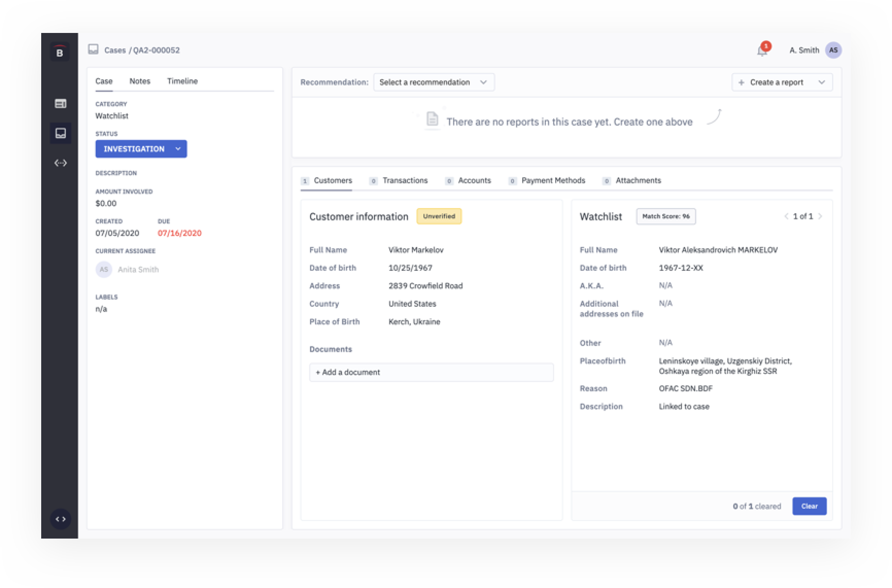This screenshot has width=892, height=588.
Task: Click the inbox icon beside Cases breadcrumb
Action: pyautogui.click(x=93, y=49)
